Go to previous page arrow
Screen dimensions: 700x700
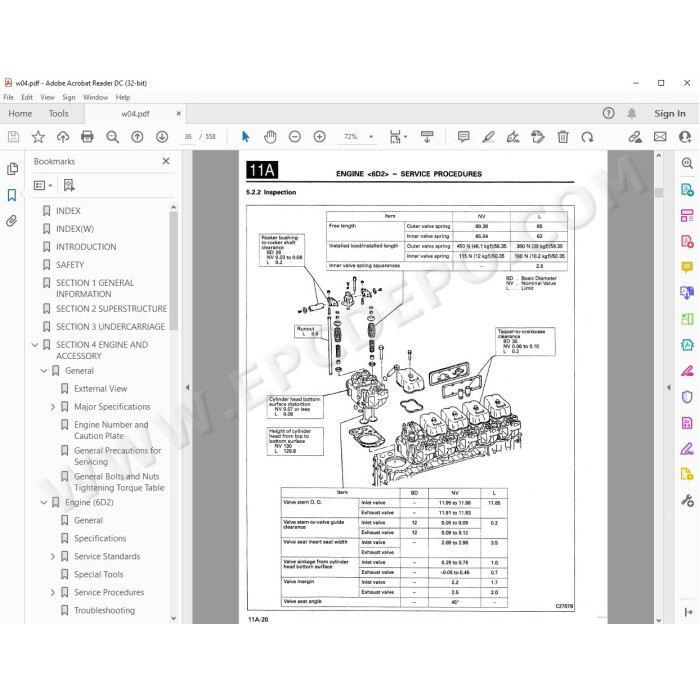(137, 137)
